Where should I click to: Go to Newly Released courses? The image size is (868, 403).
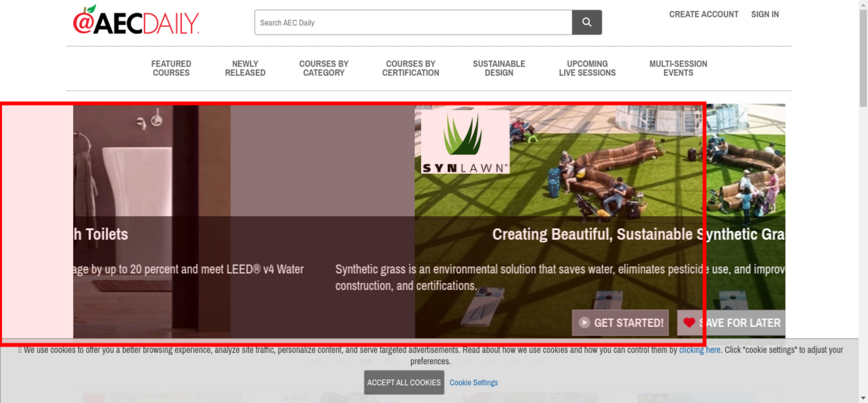point(245,69)
